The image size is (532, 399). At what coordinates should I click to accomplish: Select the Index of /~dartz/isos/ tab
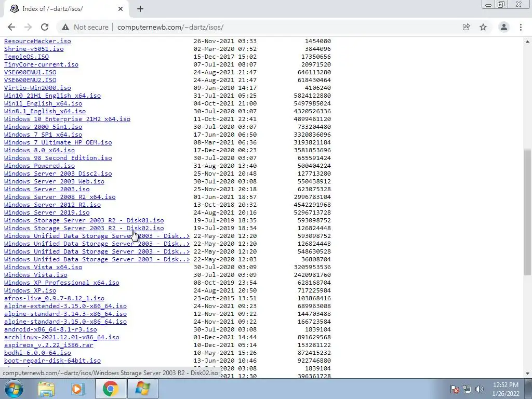tap(66, 9)
